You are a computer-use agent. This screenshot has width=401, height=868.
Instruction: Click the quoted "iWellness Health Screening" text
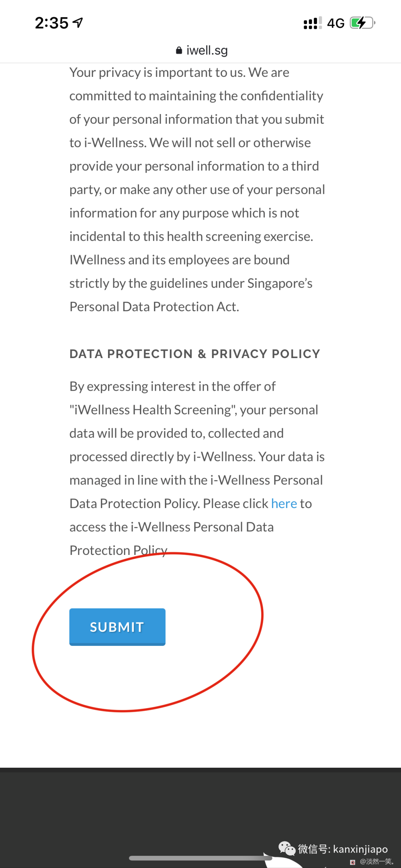click(x=154, y=410)
